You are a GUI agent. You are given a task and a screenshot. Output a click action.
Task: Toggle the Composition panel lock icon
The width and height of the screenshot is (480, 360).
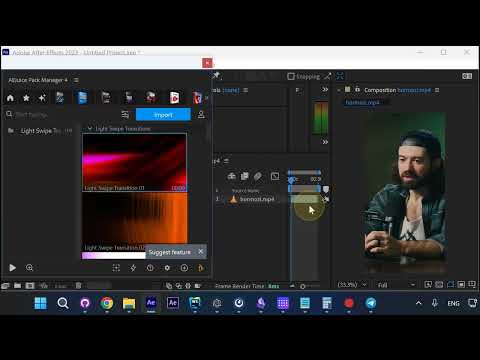coord(357,89)
